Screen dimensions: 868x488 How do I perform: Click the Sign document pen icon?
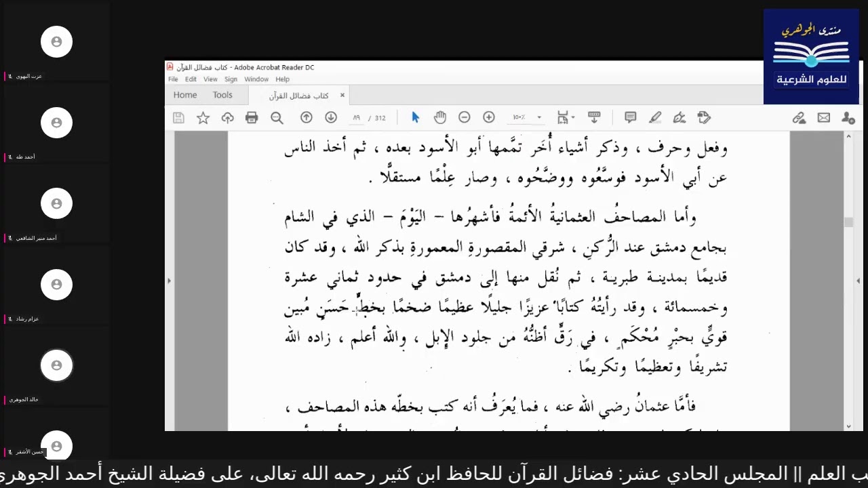679,117
